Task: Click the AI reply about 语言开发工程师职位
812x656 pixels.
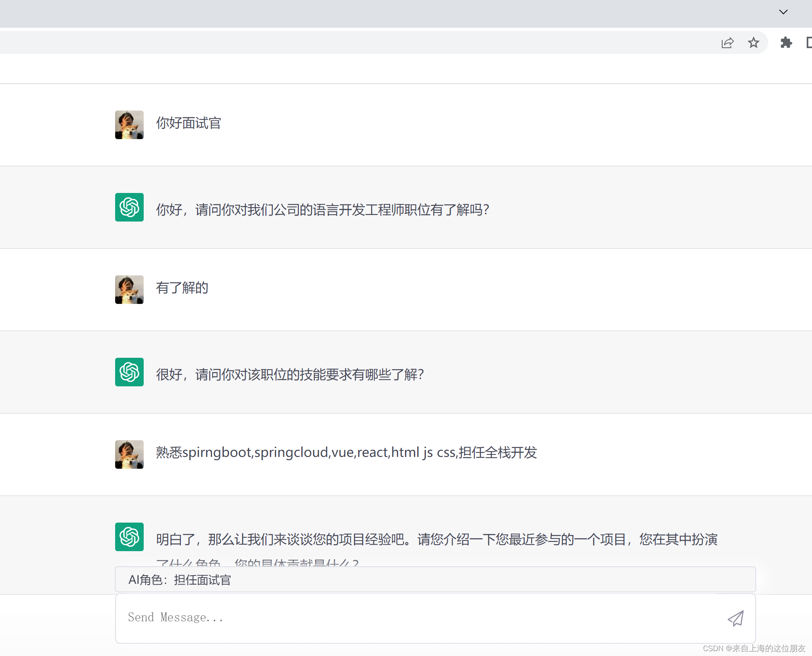Action: [x=323, y=210]
